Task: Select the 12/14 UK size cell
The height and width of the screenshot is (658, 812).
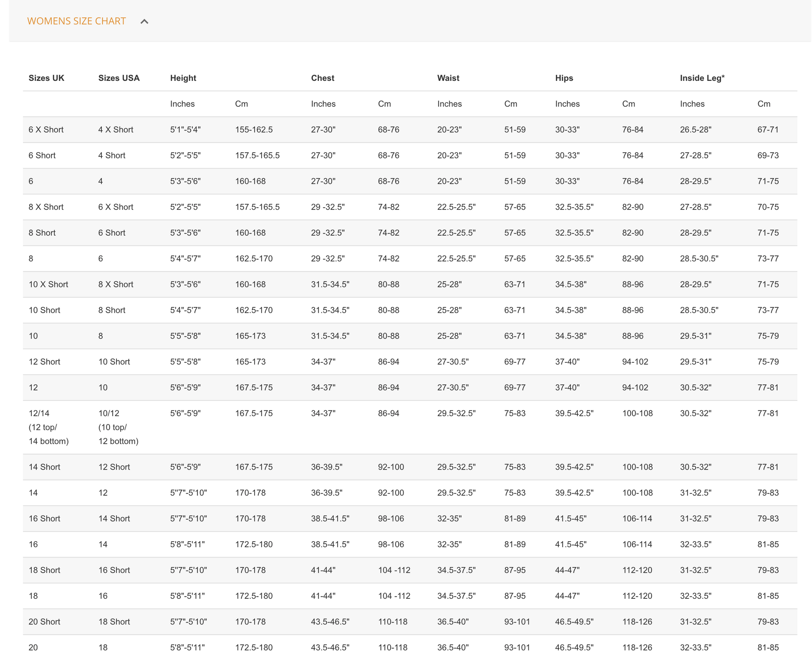Action: pos(39,413)
